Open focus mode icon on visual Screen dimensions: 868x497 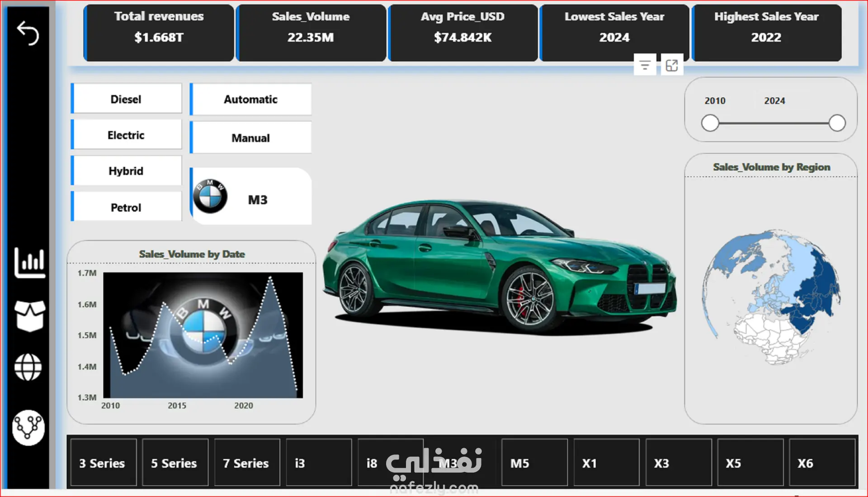(x=672, y=66)
